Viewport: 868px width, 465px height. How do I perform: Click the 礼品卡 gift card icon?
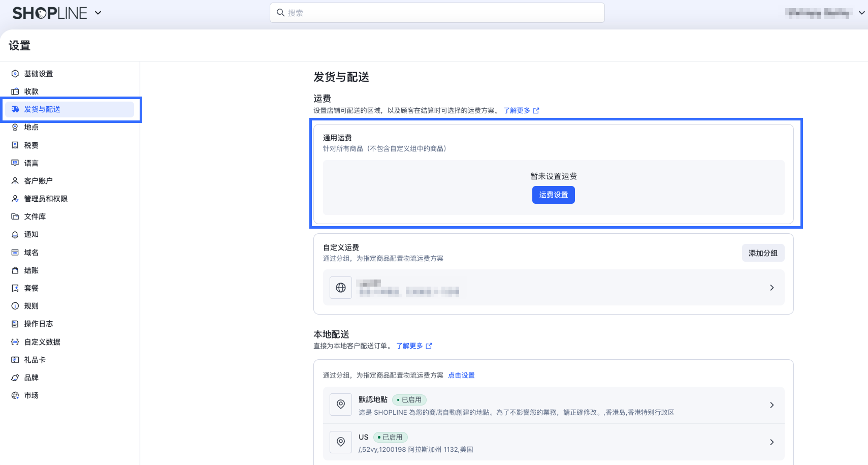tap(15, 360)
